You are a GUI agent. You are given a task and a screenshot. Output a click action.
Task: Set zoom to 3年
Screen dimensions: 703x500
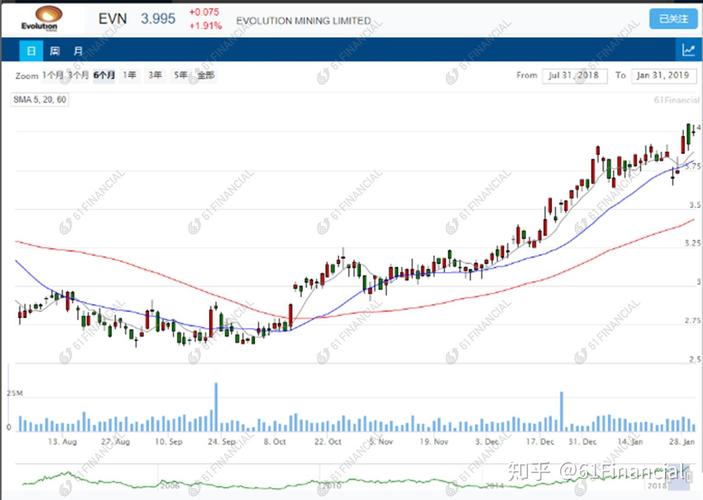point(155,75)
